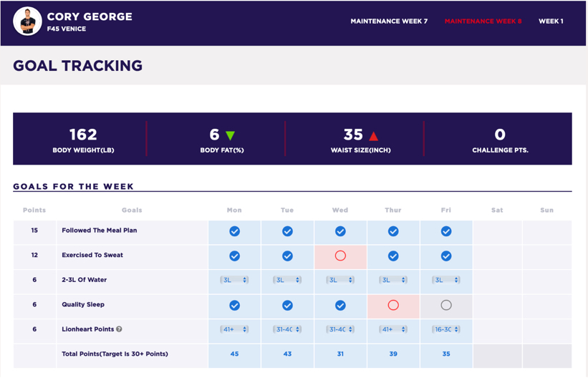Uncheck Followed The Meal Plan for Tuesday
The width and height of the screenshot is (588, 378).
point(287,231)
